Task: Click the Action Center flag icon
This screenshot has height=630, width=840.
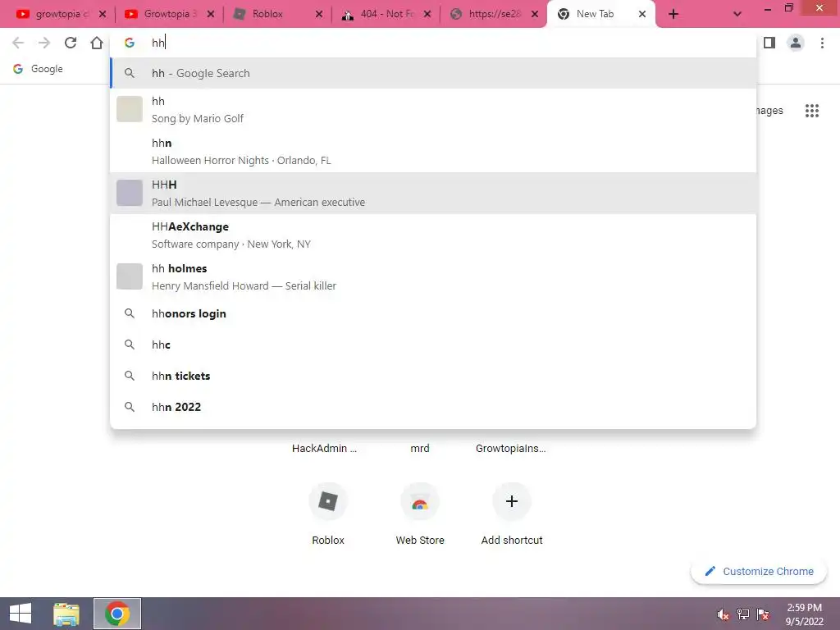Action: point(763,614)
